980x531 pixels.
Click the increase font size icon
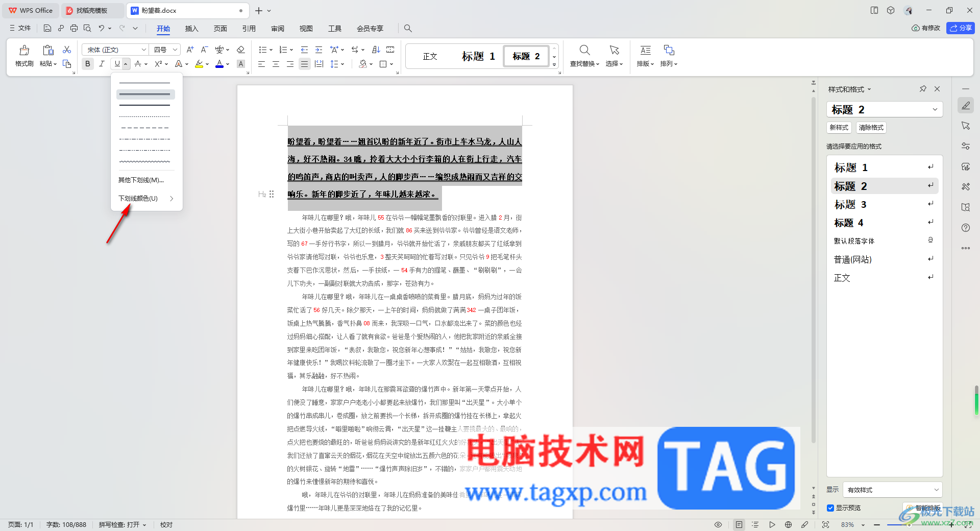pos(190,50)
